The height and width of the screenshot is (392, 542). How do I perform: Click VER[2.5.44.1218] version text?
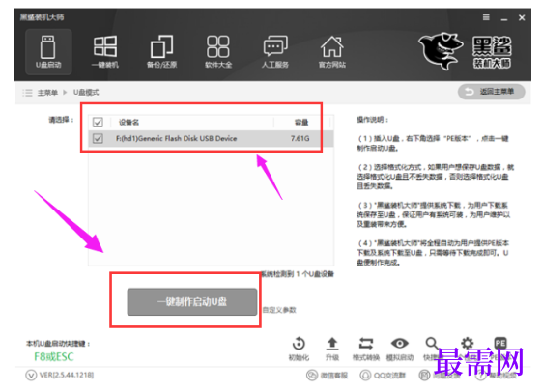(x=67, y=375)
